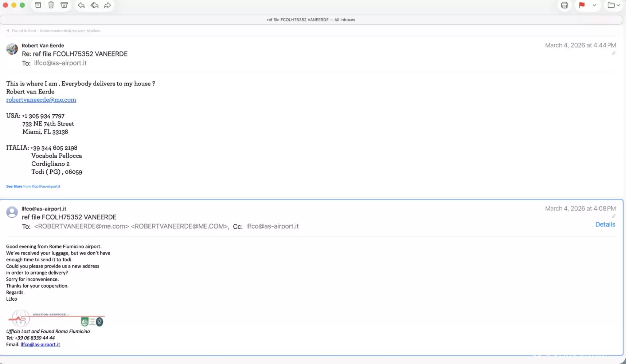The height and width of the screenshot is (364, 626).
Task: Reply All using the double arrow icon
Action: pos(94,5)
